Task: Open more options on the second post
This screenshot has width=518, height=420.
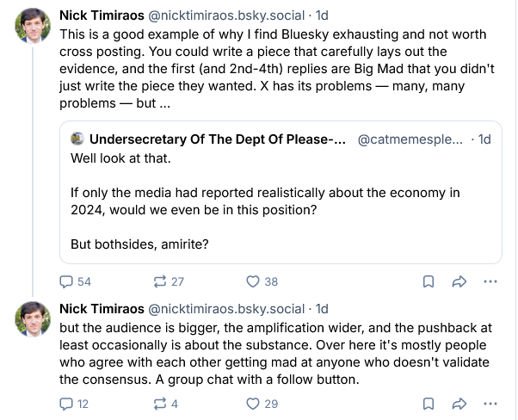Action: tap(490, 403)
